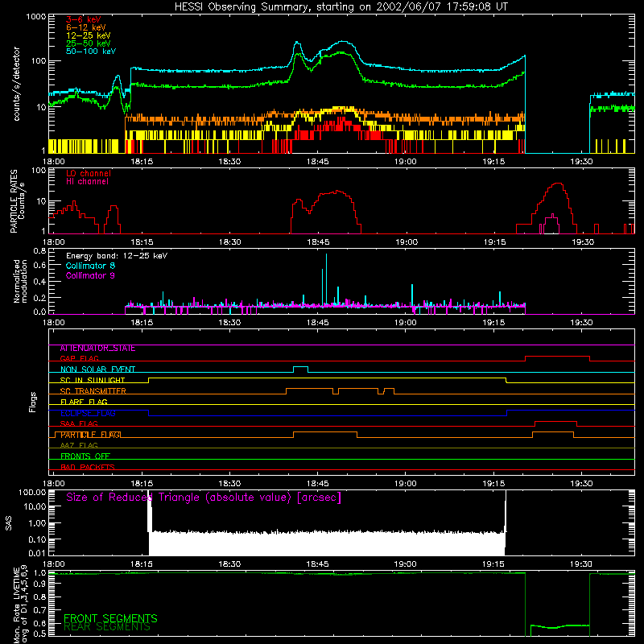Select the 6-12 keV legend entry
Viewport: 644px width, 644px height.
86,27
